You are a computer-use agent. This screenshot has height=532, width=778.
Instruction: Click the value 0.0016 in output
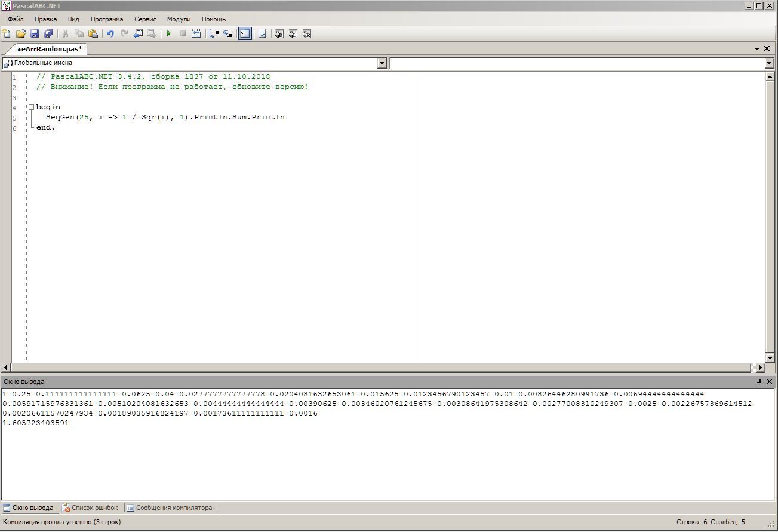click(x=303, y=414)
